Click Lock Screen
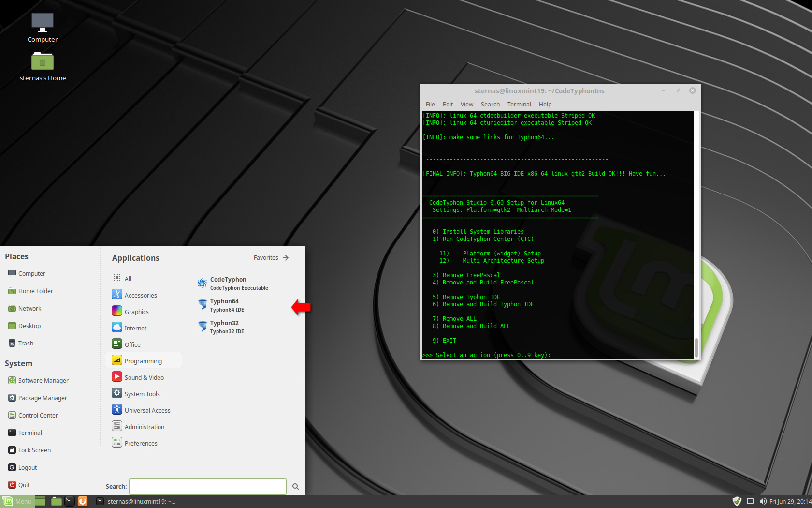This screenshot has width=812, height=508. [x=30, y=450]
